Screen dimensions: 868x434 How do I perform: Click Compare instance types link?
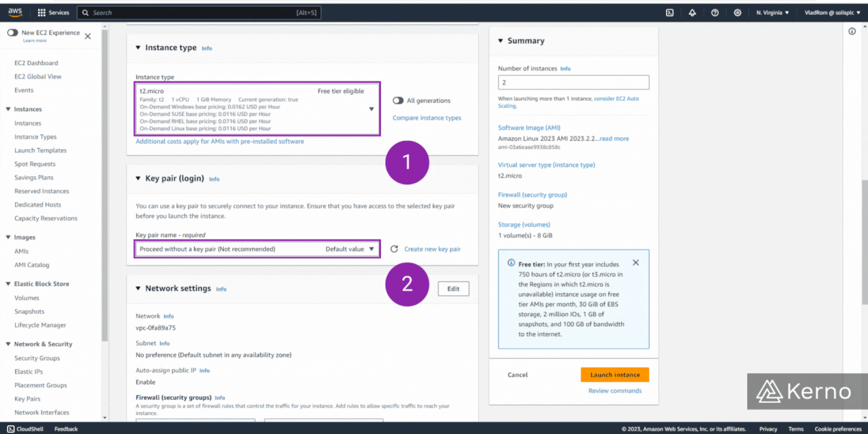click(427, 118)
